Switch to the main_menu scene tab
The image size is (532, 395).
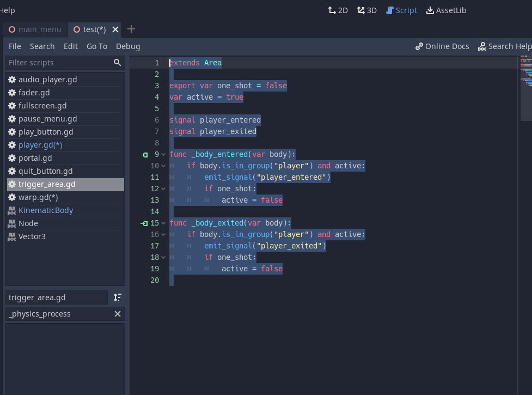coord(35,29)
